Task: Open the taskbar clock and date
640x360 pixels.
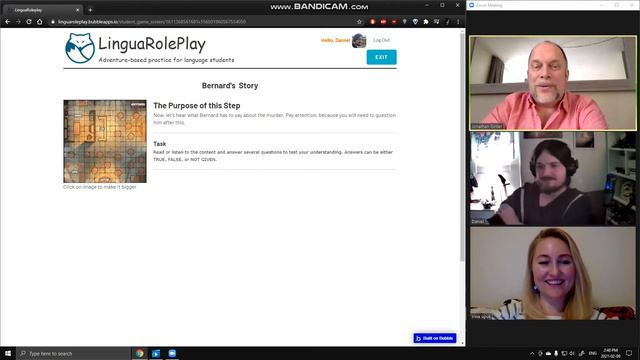Action: (x=610, y=353)
